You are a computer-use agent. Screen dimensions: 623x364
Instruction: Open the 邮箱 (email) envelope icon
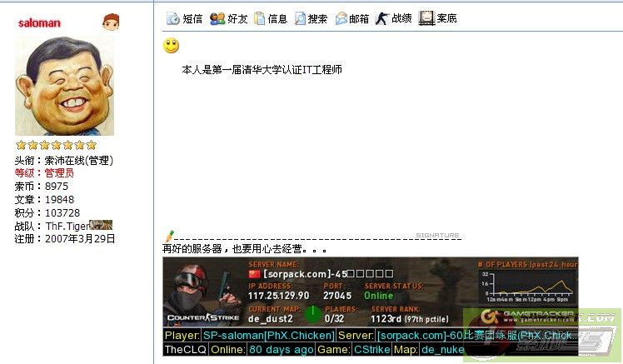(341, 18)
